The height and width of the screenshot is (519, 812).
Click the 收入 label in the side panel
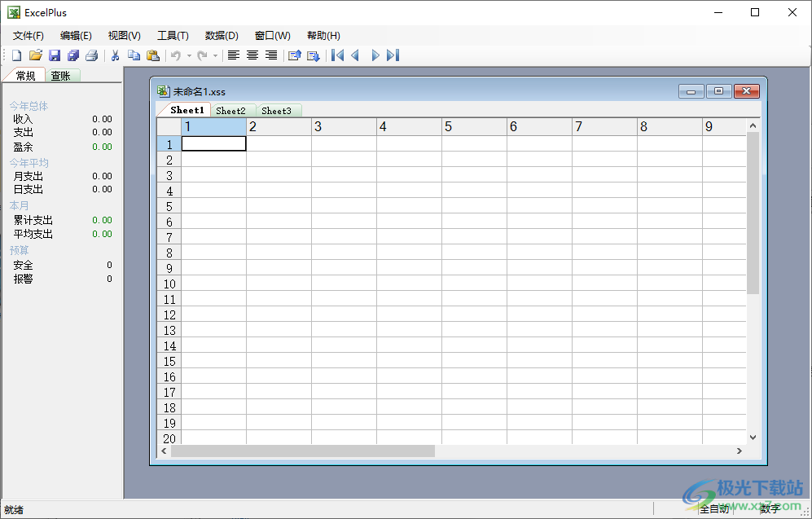point(23,119)
